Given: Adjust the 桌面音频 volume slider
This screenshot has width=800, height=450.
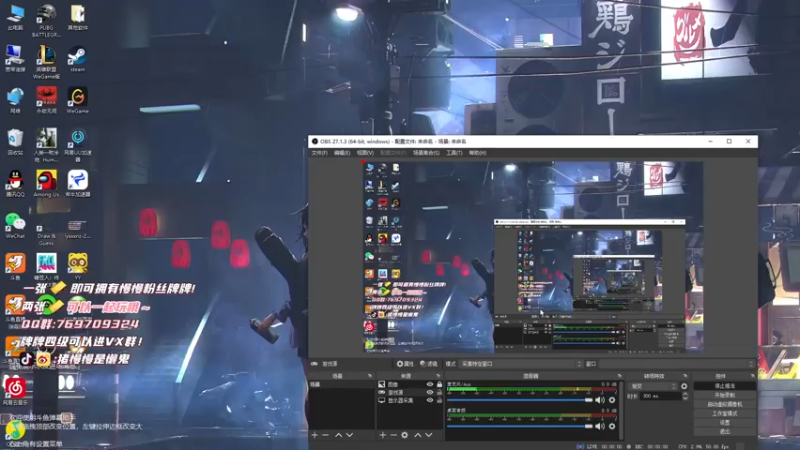Looking at the screenshot, I should coord(519,426).
